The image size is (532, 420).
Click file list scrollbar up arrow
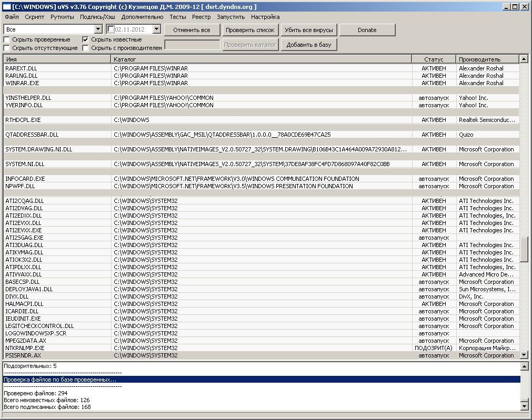524,59
